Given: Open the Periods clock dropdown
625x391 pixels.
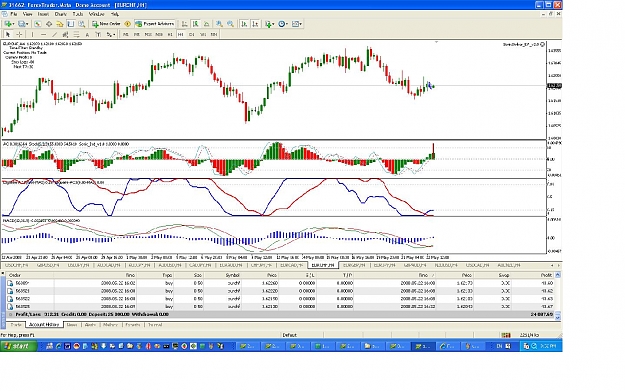Looking at the screenshot, I should [283, 24].
